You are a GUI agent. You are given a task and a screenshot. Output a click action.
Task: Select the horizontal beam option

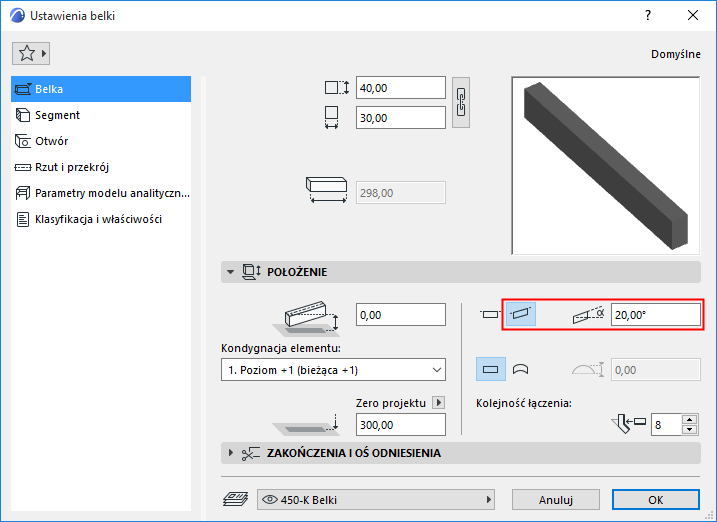pos(490,314)
